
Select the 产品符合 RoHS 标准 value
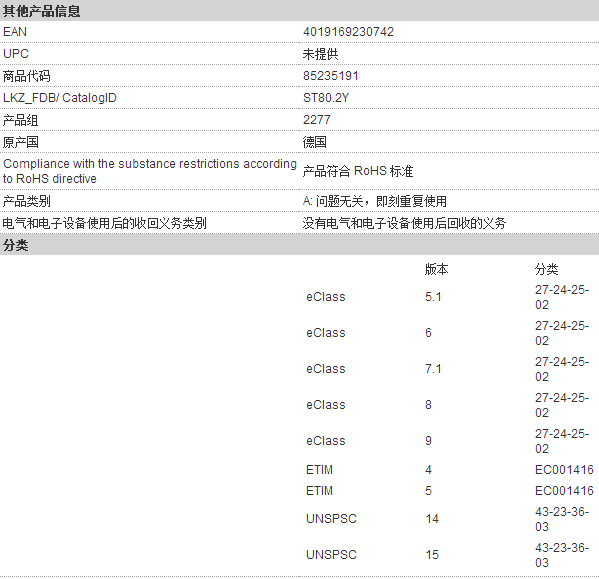358,171
